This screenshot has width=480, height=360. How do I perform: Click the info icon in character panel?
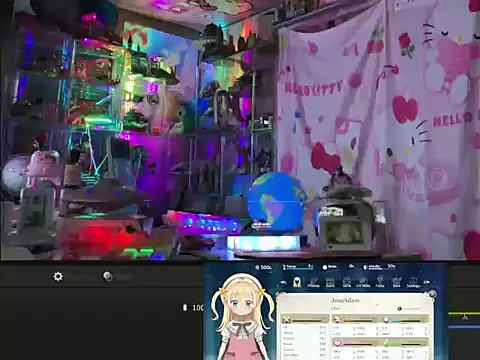(400, 309)
